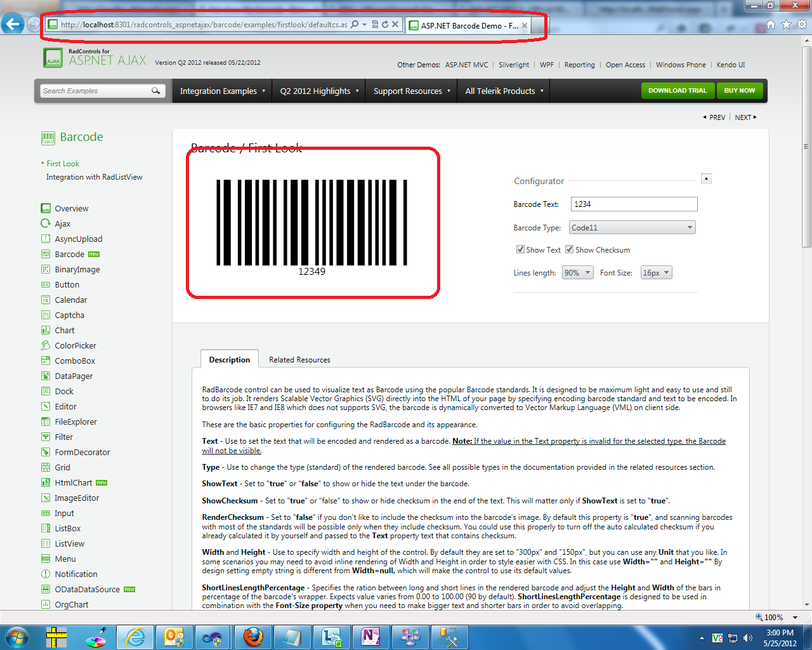This screenshot has height=650, width=812.
Task: Open the Support Resources menu
Action: [412, 91]
